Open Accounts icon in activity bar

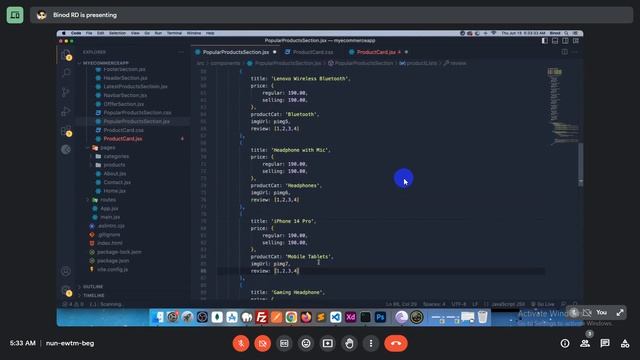[66, 271]
